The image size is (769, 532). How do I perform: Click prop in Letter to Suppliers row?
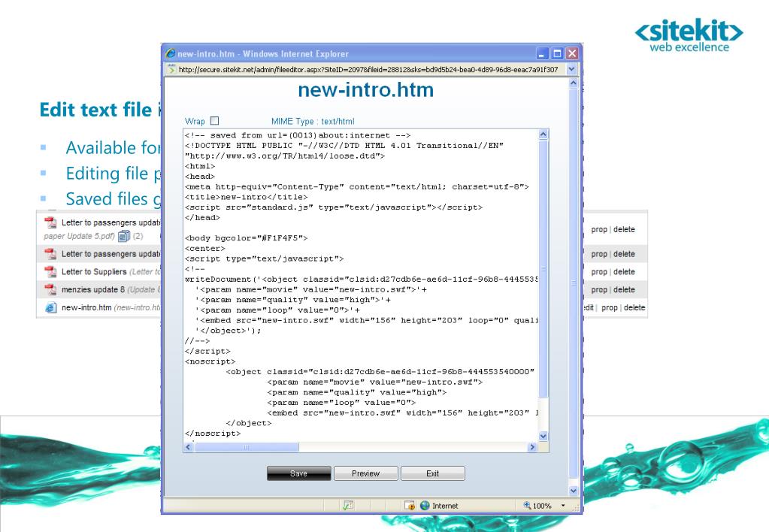point(599,272)
